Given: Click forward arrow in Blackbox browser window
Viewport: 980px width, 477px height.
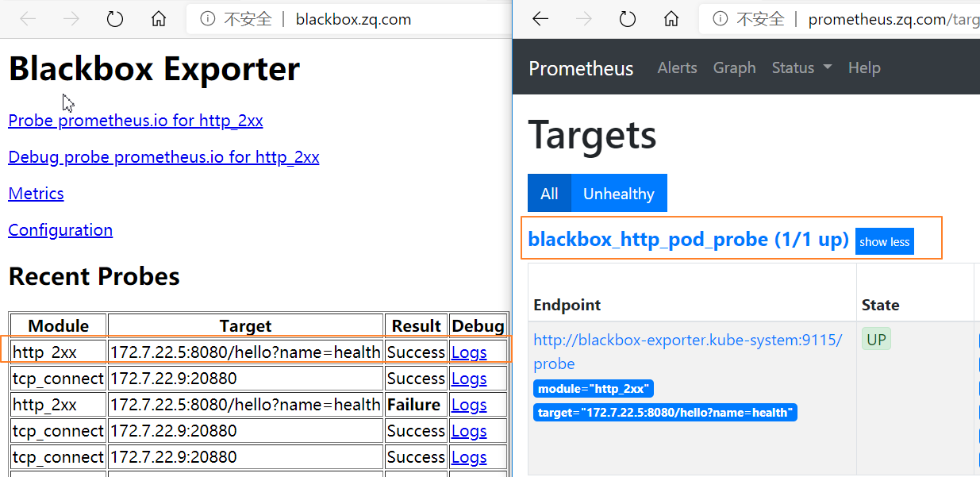Looking at the screenshot, I should coord(71,19).
